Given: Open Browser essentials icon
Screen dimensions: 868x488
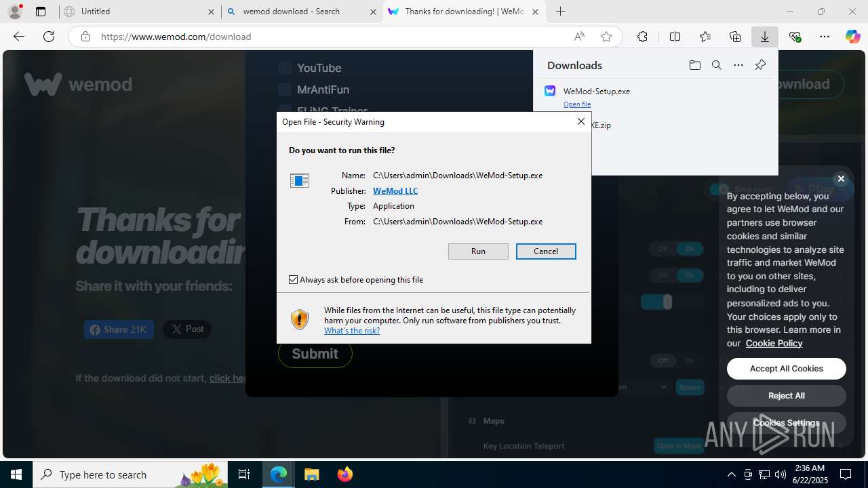Looking at the screenshot, I should pyautogui.click(x=795, y=37).
